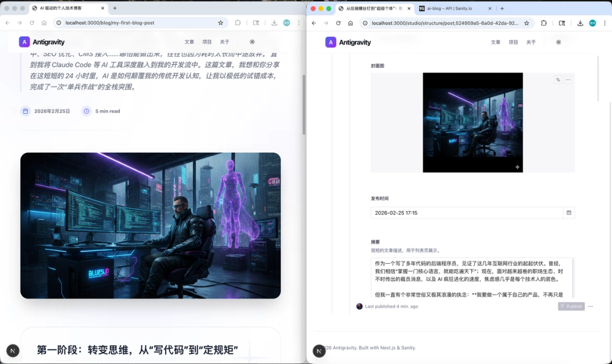Open downloads in left browser window

tap(274, 23)
